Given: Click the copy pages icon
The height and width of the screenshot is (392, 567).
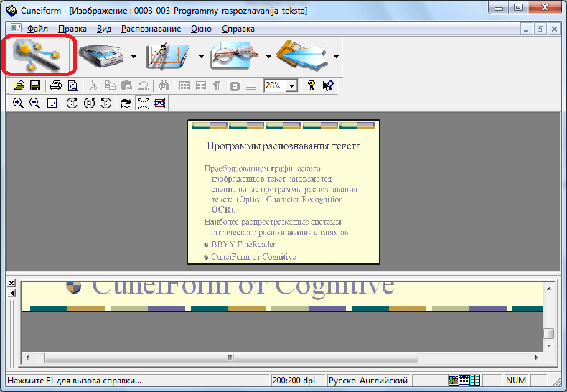Looking at the screenshot, I should [x=110, y=85].
